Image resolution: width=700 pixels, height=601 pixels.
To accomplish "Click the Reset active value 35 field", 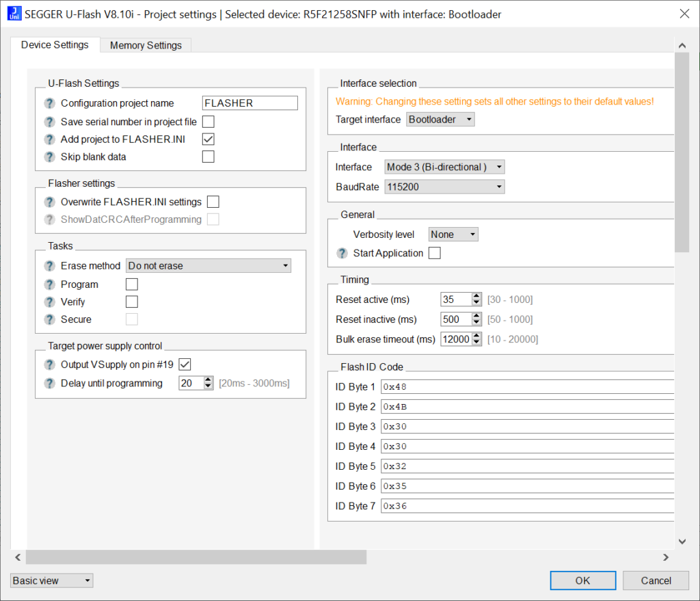I will pyautogui.click(x=456, y=299).
